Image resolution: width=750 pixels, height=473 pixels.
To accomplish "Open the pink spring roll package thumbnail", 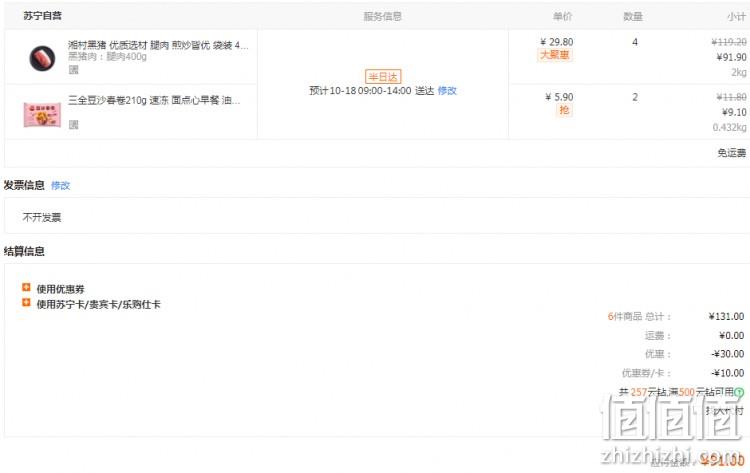I will [42, 115].
